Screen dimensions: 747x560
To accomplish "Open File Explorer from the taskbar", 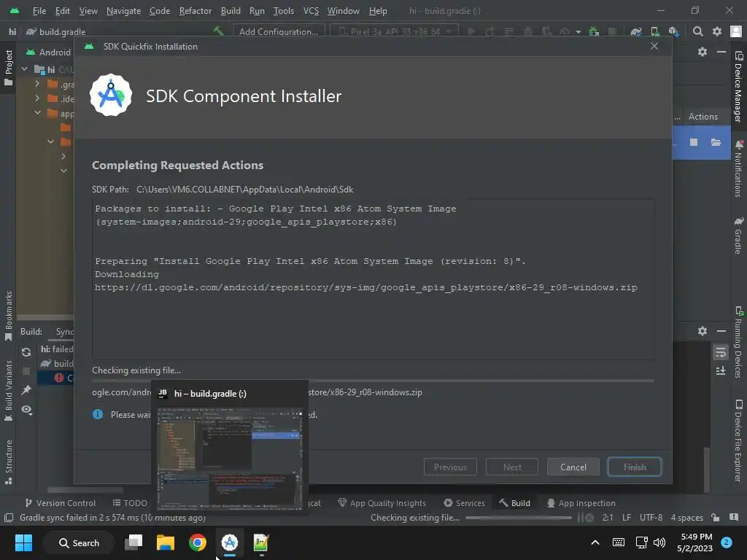I will (166, 542).
